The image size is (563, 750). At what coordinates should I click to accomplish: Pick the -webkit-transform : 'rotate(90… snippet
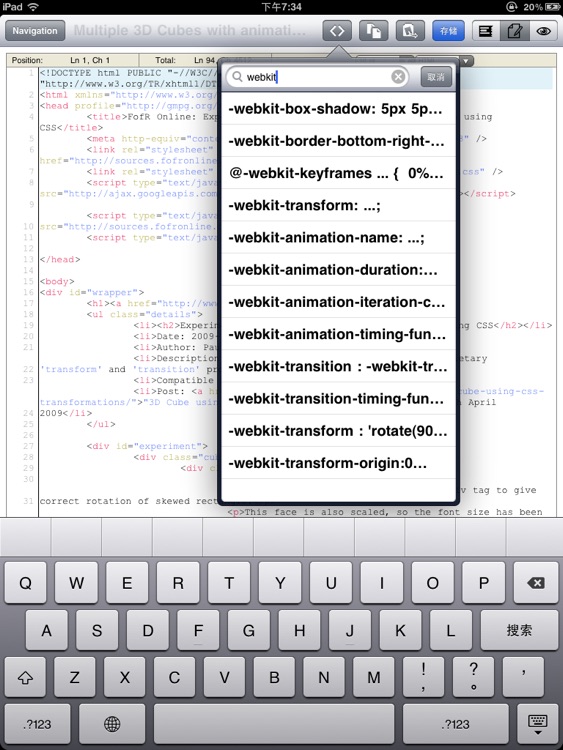click(x=338, y=431)
